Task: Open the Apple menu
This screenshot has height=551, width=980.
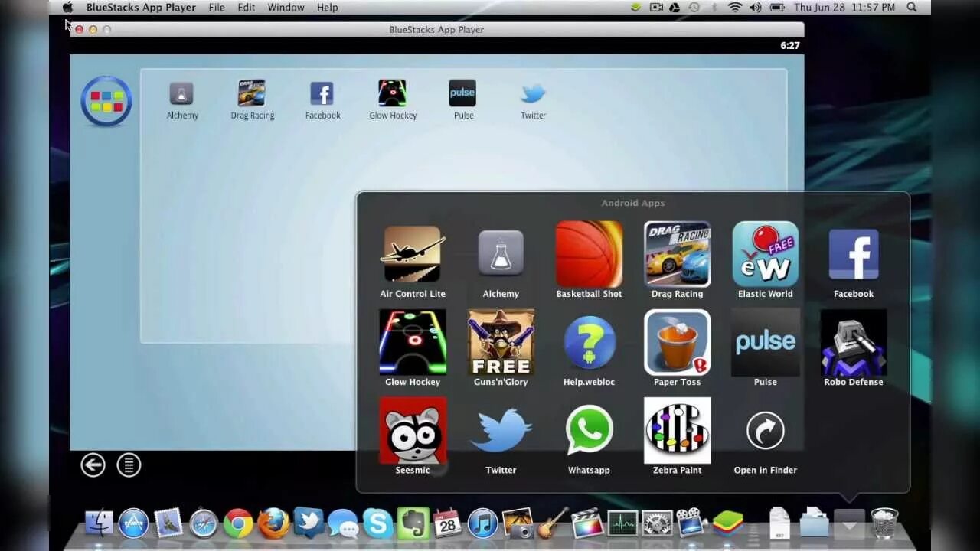Action: coord(67,7)
